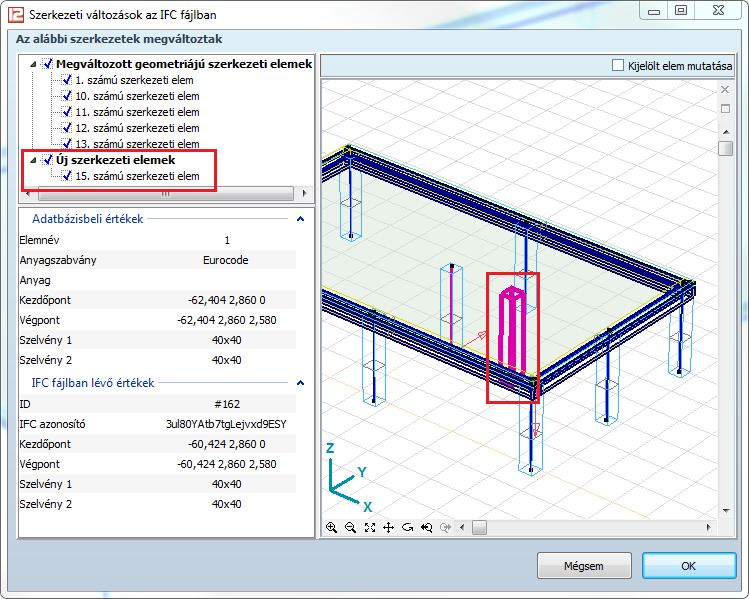
Task: Click IFC ID value #162
Action: [227, 404]
